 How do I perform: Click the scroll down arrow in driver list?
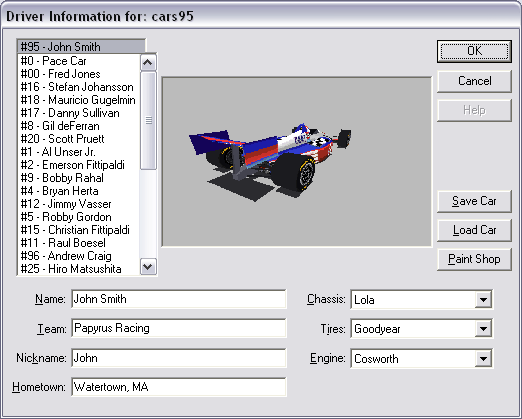[x=148, y=266]
